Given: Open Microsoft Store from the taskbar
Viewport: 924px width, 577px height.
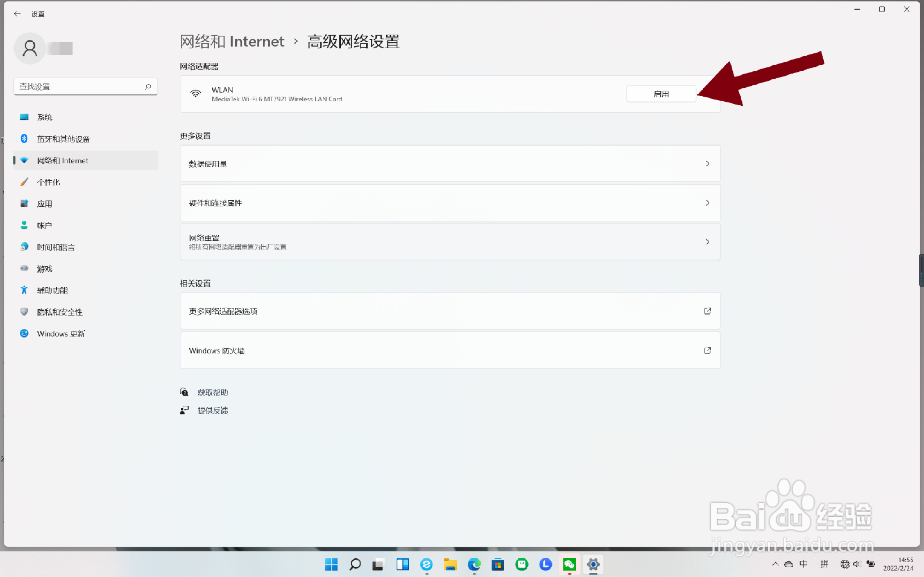Looking at the screenshot, I should [498, 564].
